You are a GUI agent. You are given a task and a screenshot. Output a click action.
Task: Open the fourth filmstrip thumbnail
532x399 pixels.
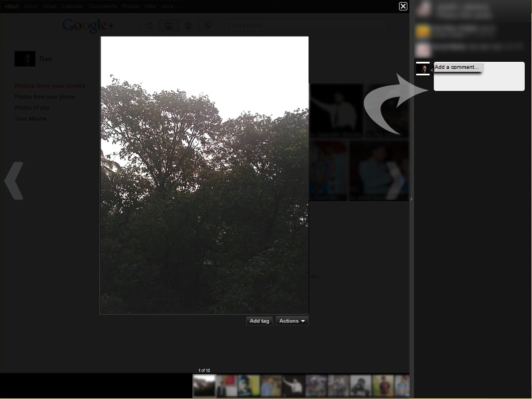271,386
